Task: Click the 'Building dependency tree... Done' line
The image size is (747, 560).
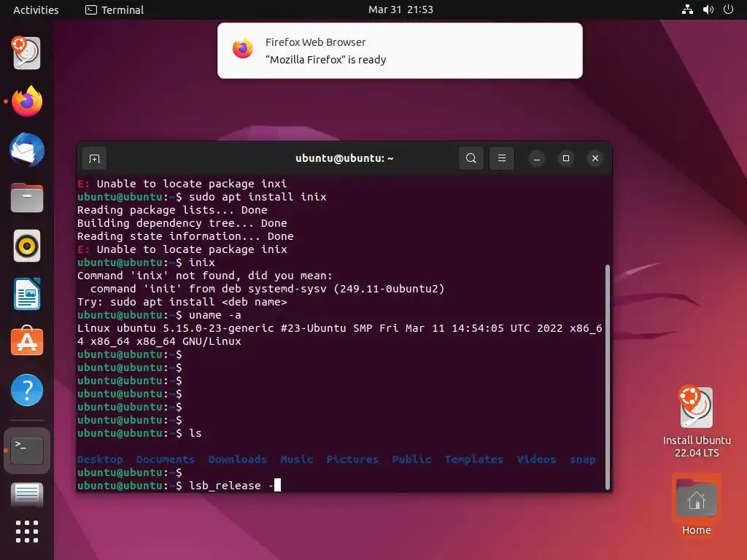Action: [182, 223]
